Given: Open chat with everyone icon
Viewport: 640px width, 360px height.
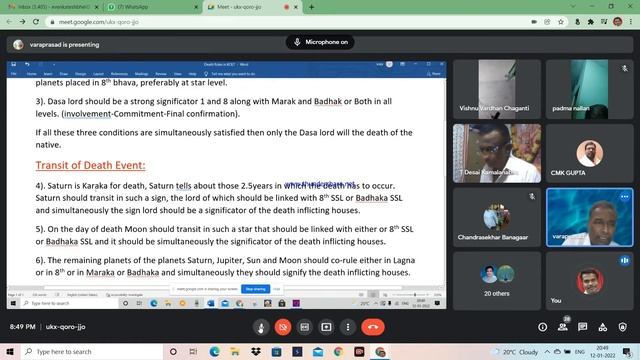Looking at the screenshot, I should tap(582, 327).
